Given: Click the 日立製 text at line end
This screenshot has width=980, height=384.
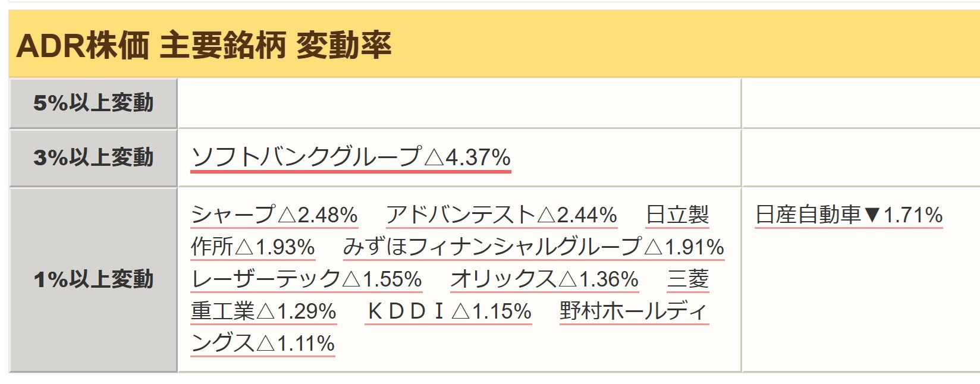Looking at the screenshot, I should point(677,215).
